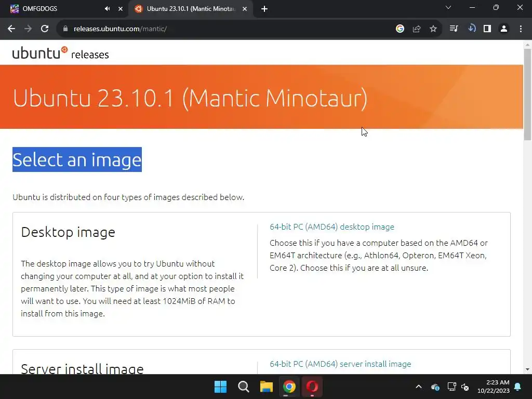
Task: Select the Ubuntu 23.10.1 Mantic tab
Action: pyautogui.click(x=190, y=9)
